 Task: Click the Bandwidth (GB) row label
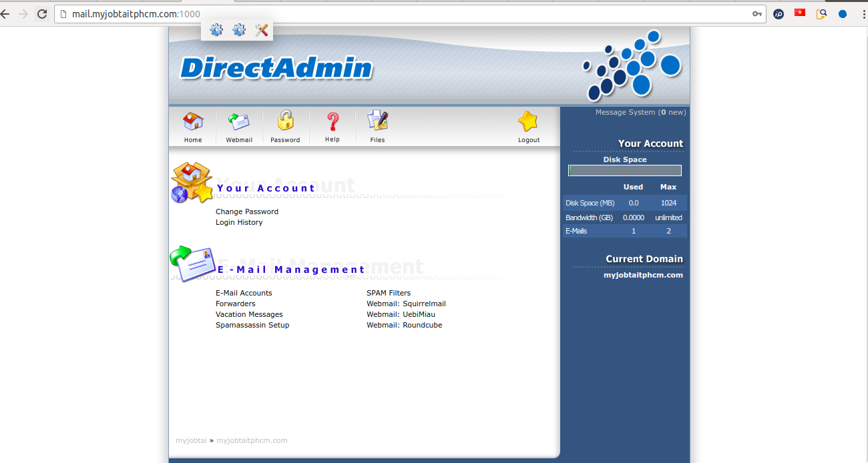(589, 217)
